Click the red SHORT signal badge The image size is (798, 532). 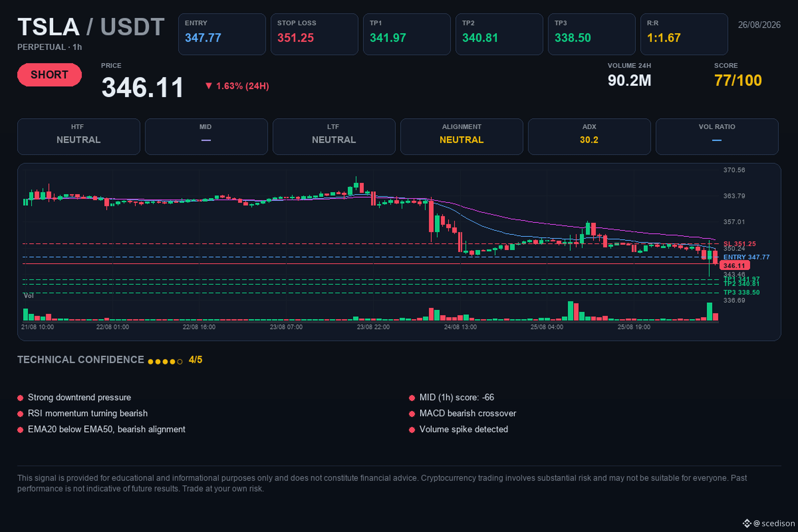pyautogui.click(x=50, y=74)
